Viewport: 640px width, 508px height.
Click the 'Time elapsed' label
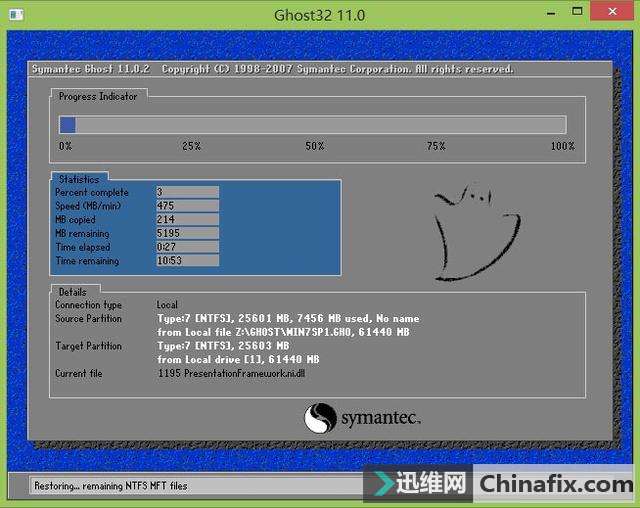[83, 247]
